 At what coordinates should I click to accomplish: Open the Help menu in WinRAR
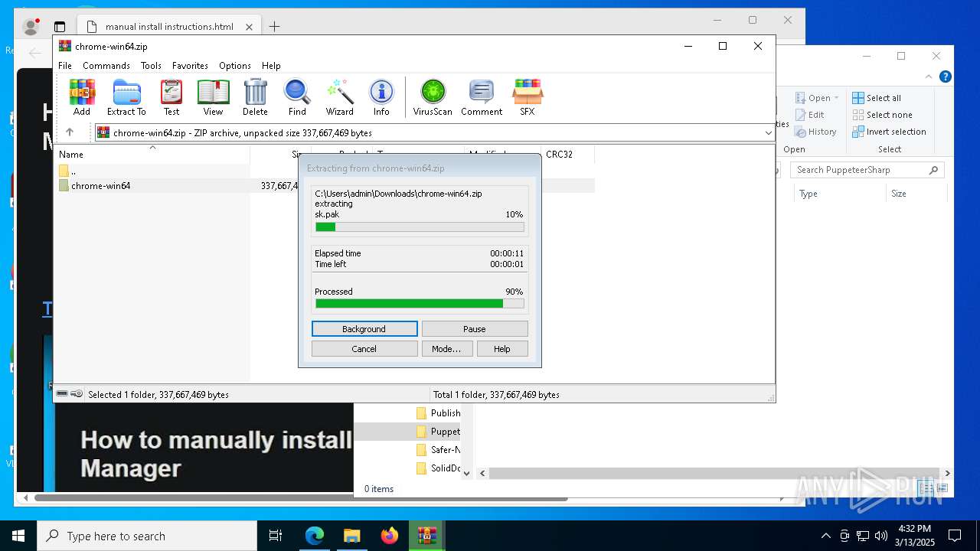pyautogui.click(x=271, y=66)
